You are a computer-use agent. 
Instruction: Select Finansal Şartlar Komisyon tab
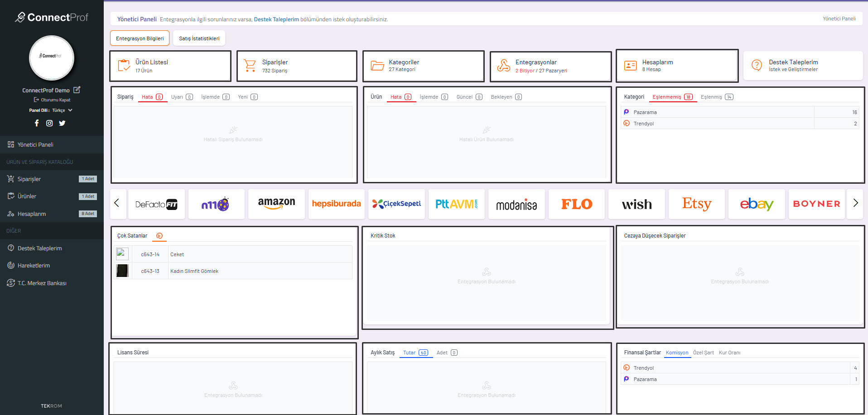tap(677, 353)
